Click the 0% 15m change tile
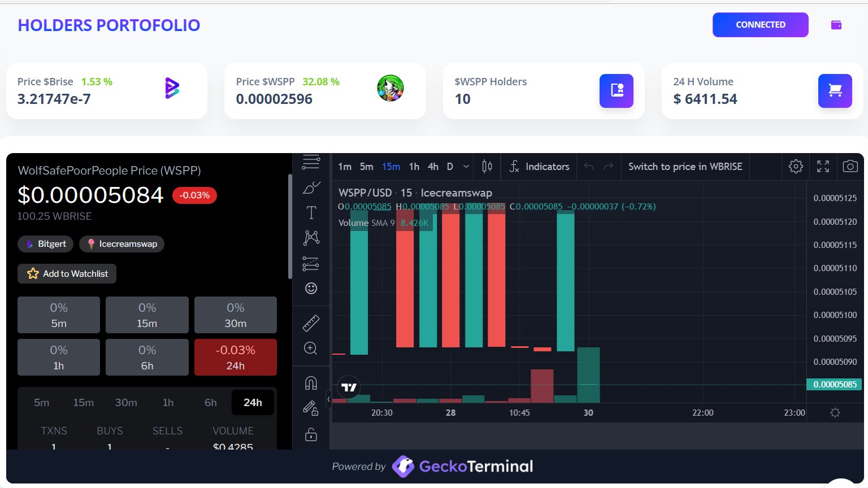Image resolution: width=868 pixels, height=488 pixels. tap(147, 315)
